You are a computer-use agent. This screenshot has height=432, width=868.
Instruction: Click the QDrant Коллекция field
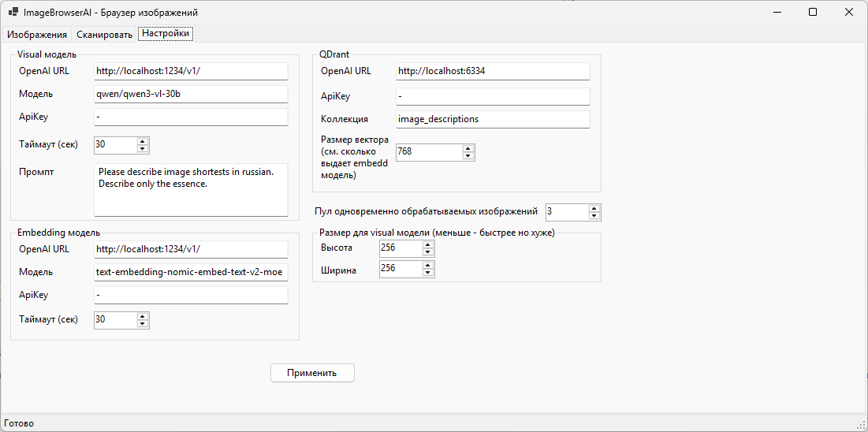[493, 119]
